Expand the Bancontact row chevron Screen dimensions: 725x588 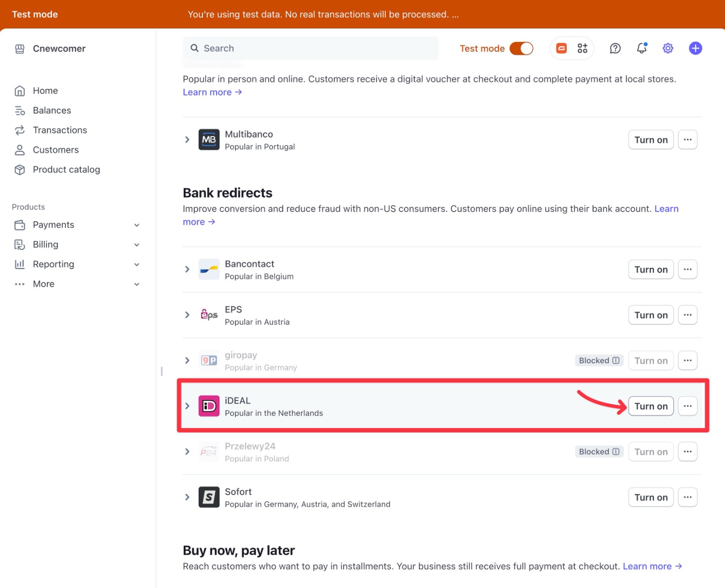(188, 269)
